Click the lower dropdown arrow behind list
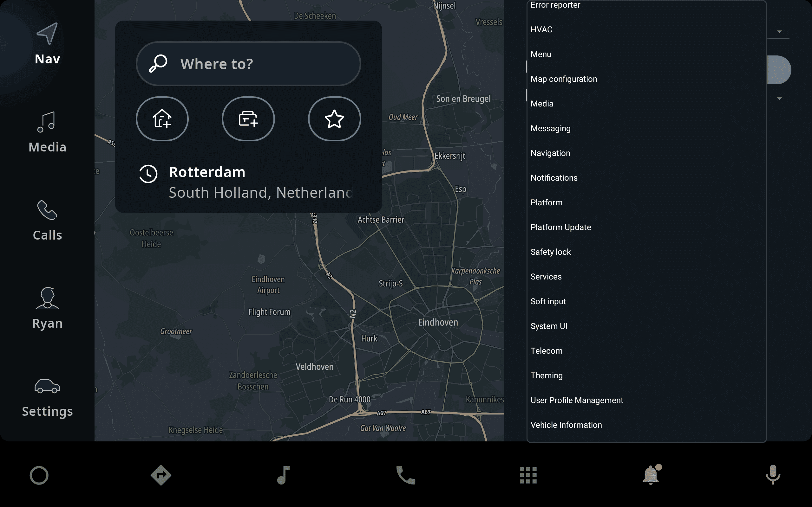 (779, 99)
